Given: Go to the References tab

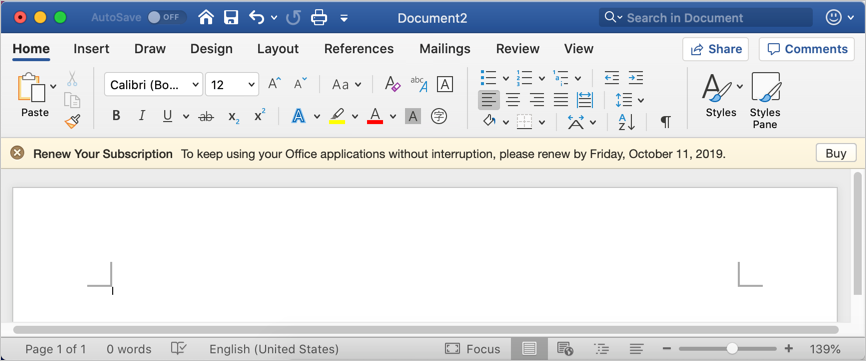Looking at the screenshot, I should click(359, 49).
